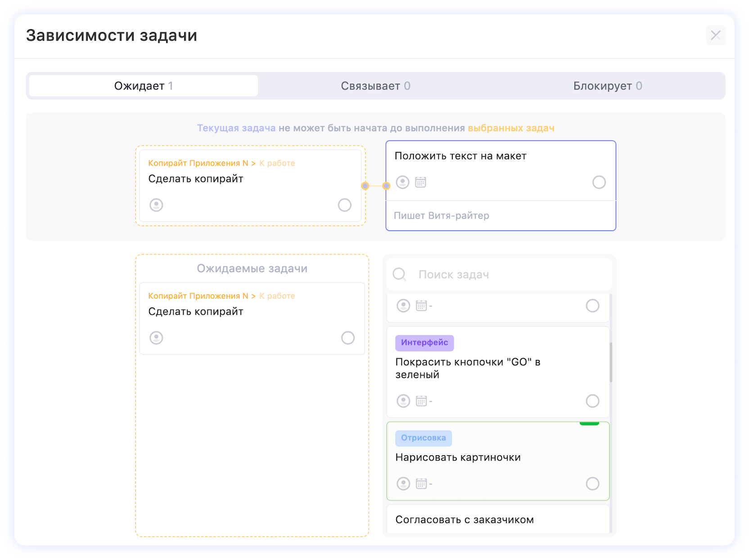Click 'К работе' status link in expected tasks
This screenshot has height=560, width=749.
pyautogui.click(x=277, y=296)
